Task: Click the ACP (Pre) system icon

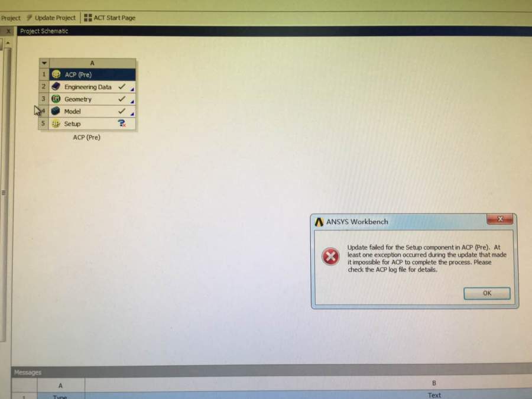Action: tap(56, 74)
